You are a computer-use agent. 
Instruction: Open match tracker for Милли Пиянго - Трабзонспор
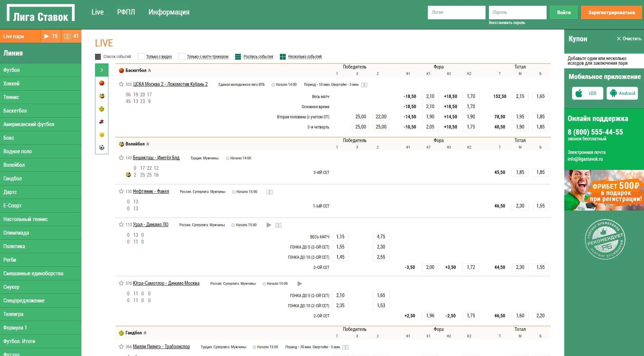345,347
